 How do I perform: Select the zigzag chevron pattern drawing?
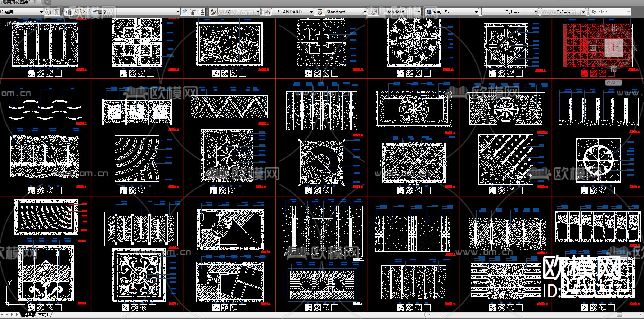click(x=229, y=107)
